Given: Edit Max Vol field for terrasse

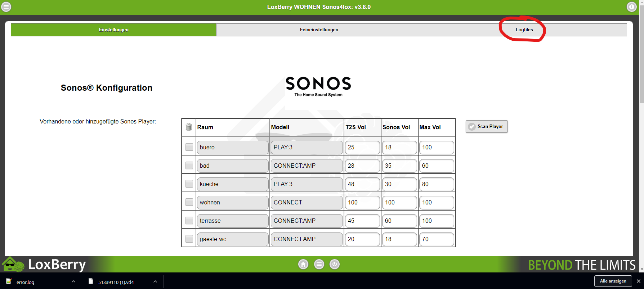Looking at the screenshot, I should tap(437, 221).
